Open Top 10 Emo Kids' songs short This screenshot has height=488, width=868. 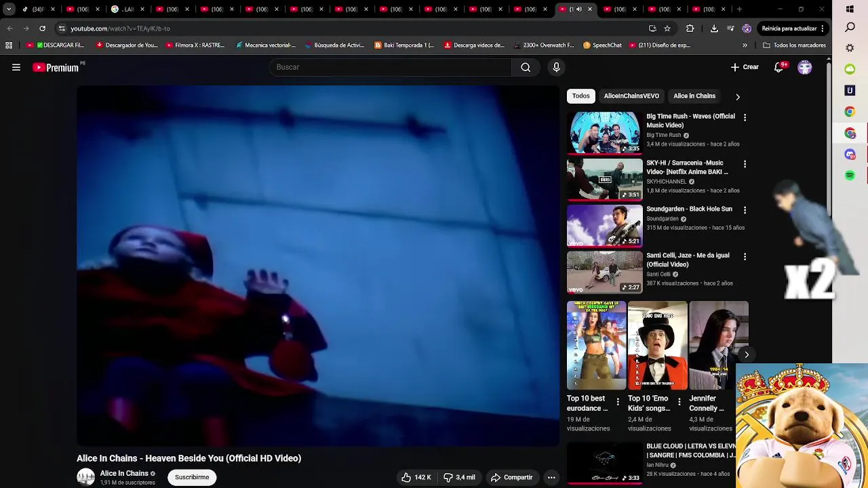pyautogui.click(x=657, y=346)
